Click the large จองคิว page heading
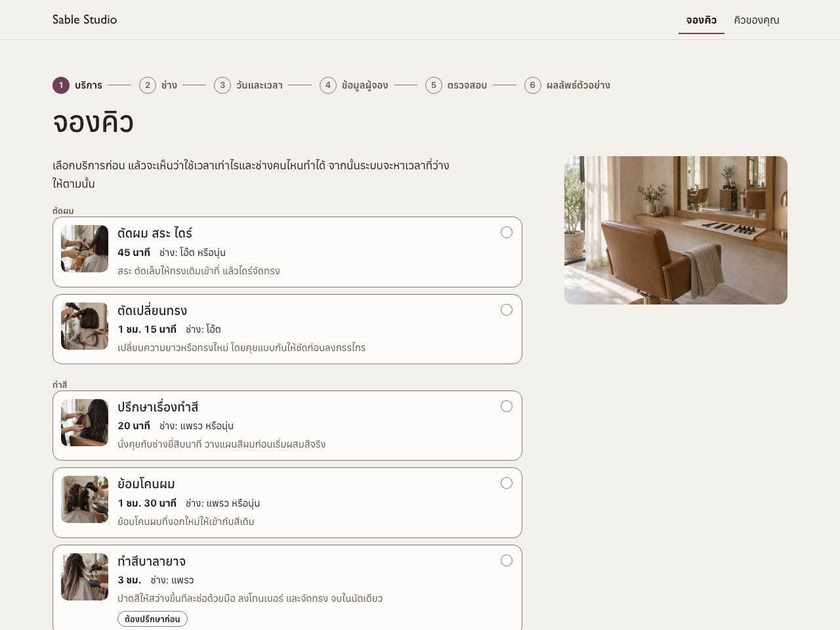This screenshot has height=630, width=840. [x=93, y=123]
